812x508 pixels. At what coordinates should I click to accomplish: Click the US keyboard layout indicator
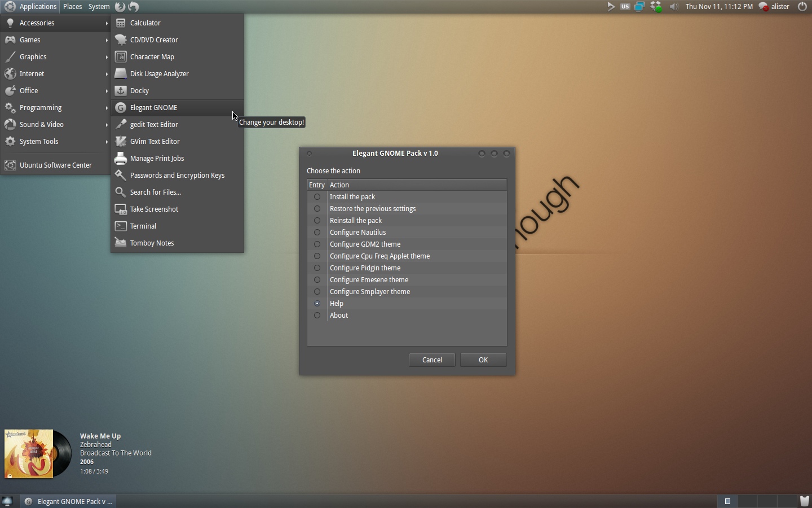click(625, 7)
